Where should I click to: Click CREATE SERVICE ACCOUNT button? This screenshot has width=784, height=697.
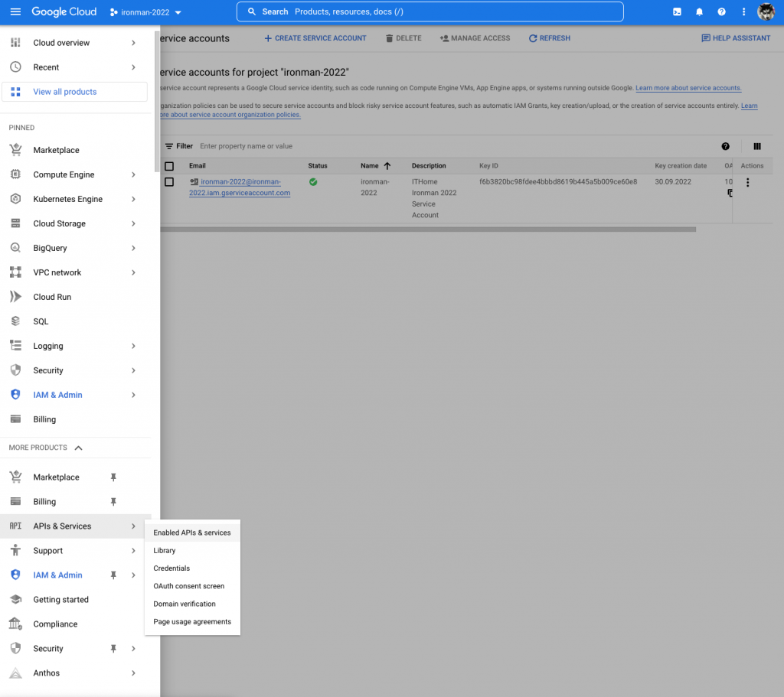(x=315, y=38)
